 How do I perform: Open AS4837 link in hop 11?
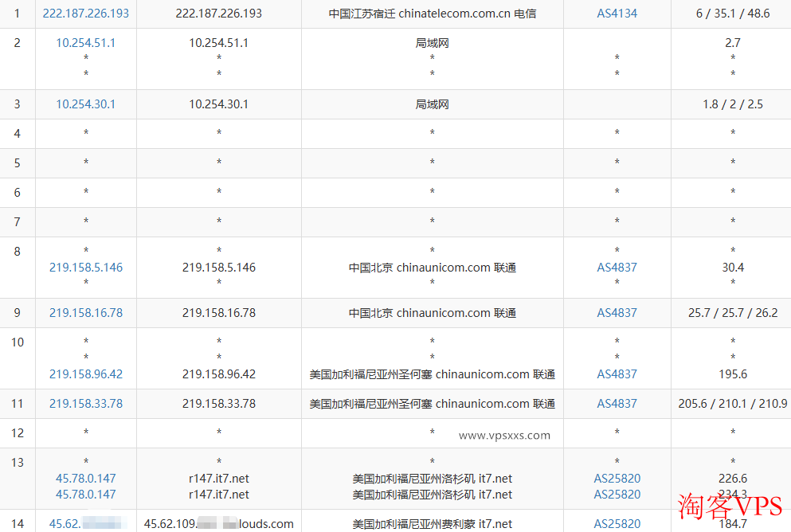tap(617, 404)
